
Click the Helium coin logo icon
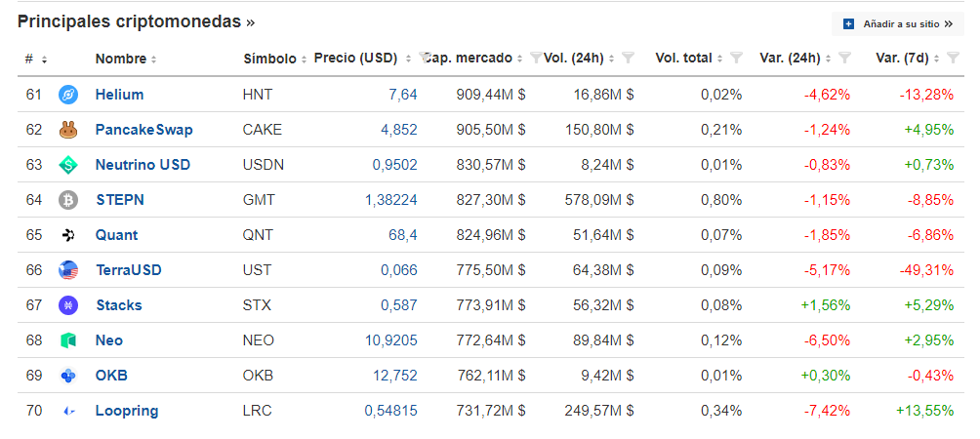pyautogui.click(x=67, y=95)
